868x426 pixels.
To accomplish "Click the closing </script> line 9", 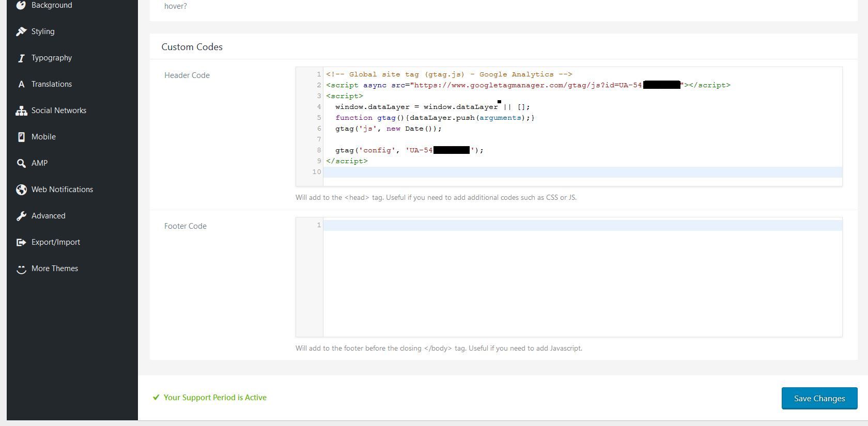I will click(347, 161).
